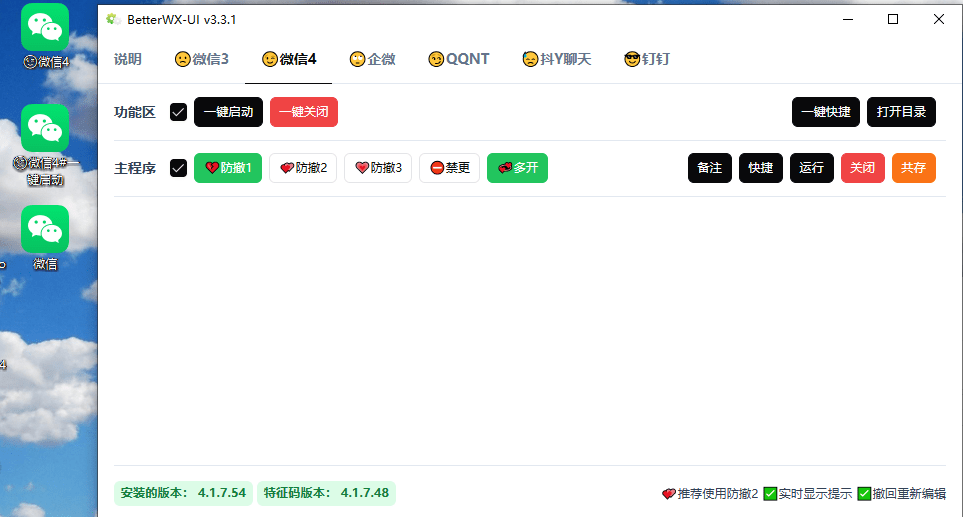The height and width of the screenshot is (517, 963).
Task: Open the 微信4 desktop shortcut icon
Action: tap(45, 28)
